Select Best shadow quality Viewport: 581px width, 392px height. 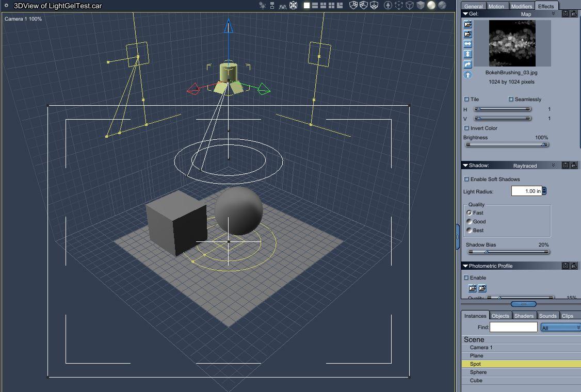pos(469,231)
